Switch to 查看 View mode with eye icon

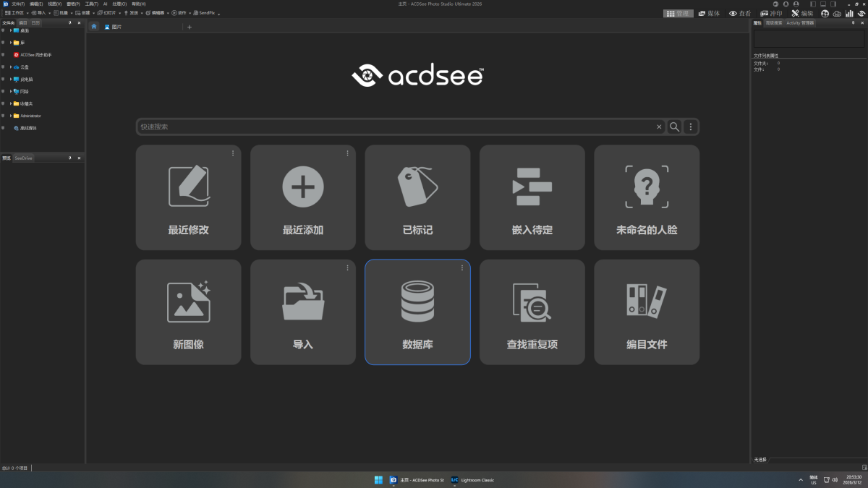739,13
